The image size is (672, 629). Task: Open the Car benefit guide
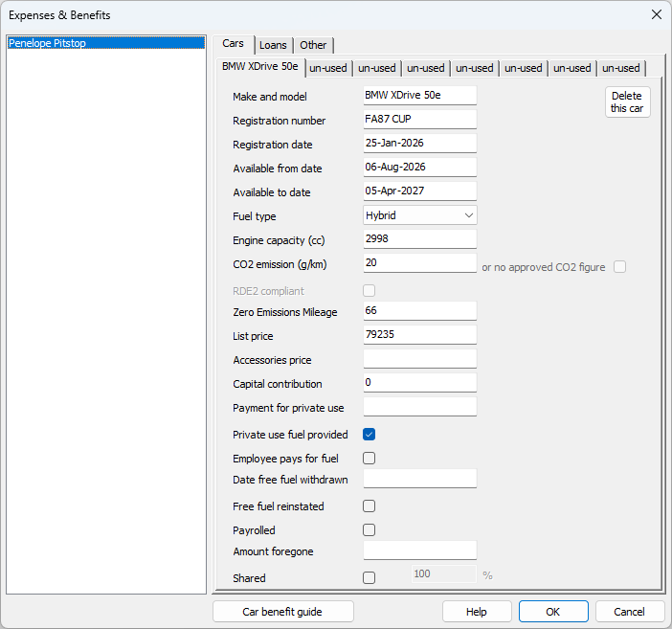pos(282,612)
